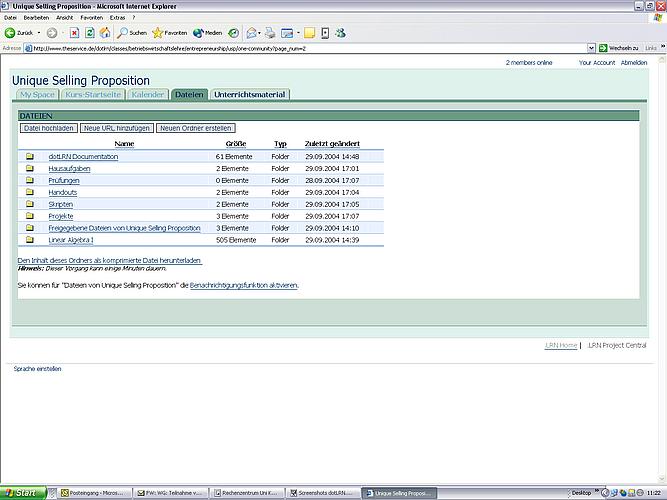Expand the address bar dropdown arrow
The image size is (667, 500).
(591, 48)
